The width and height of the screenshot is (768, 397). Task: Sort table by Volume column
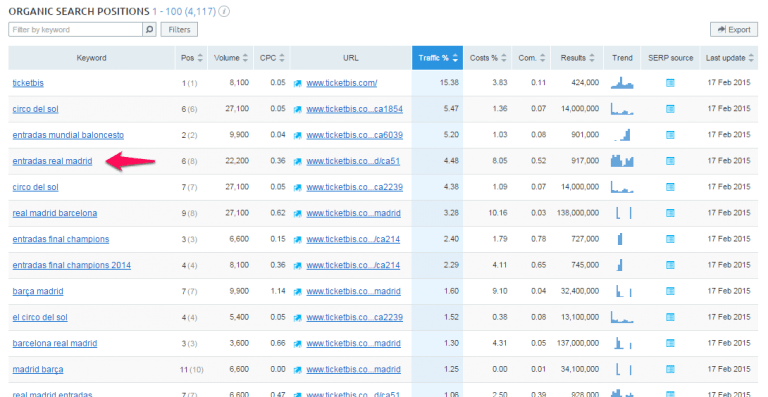[x=231, y=58]
